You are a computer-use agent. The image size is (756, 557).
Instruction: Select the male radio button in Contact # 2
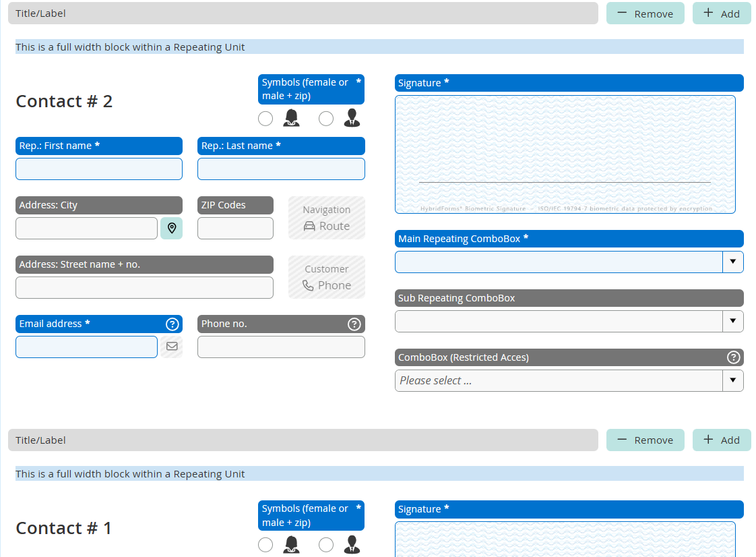[x=326, y=119]
